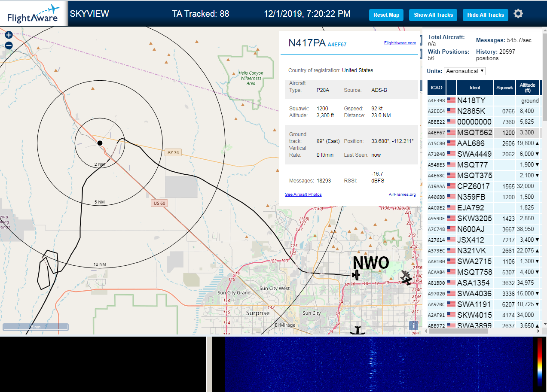Select the N321VK ident row
The width and height of the screenshot is (547, 392).
[471, 251]
